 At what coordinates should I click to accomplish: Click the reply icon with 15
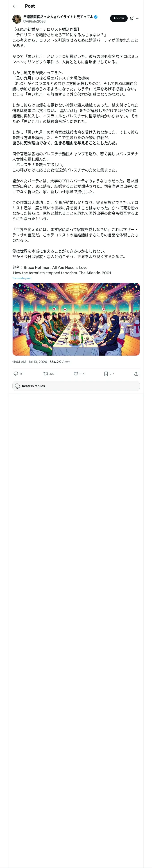(16, 374)
